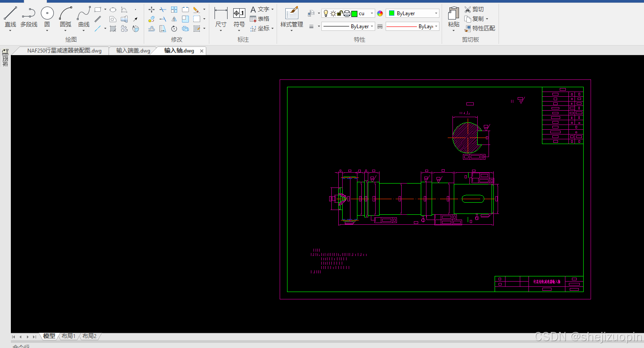Switch to 输入端盖.dwg tab
Screen dimensions: 644x348
point(133,51)
